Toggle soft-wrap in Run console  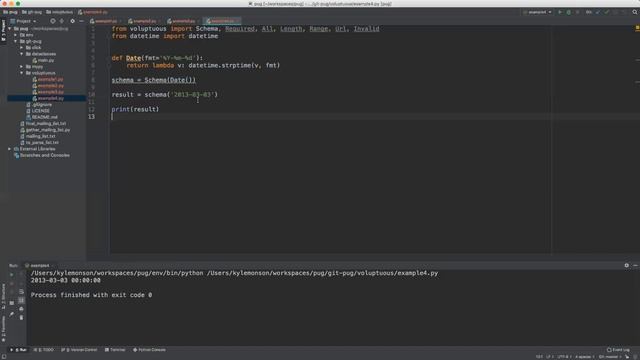tap(21, 292)
